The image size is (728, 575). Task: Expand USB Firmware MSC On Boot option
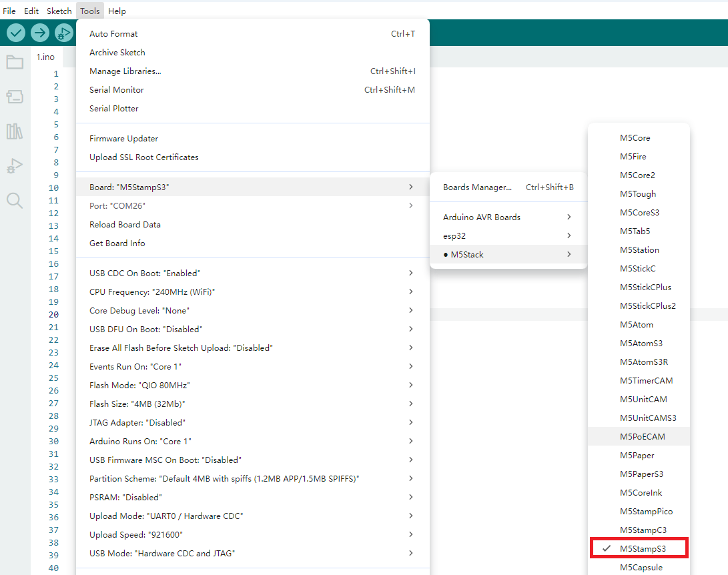(253, 460)
